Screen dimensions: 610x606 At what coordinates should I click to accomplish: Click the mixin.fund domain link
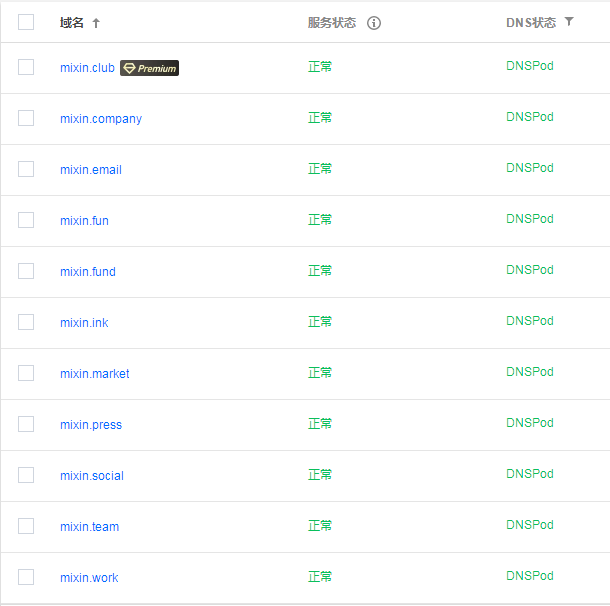pyautogui.click(x=87, y=272)
